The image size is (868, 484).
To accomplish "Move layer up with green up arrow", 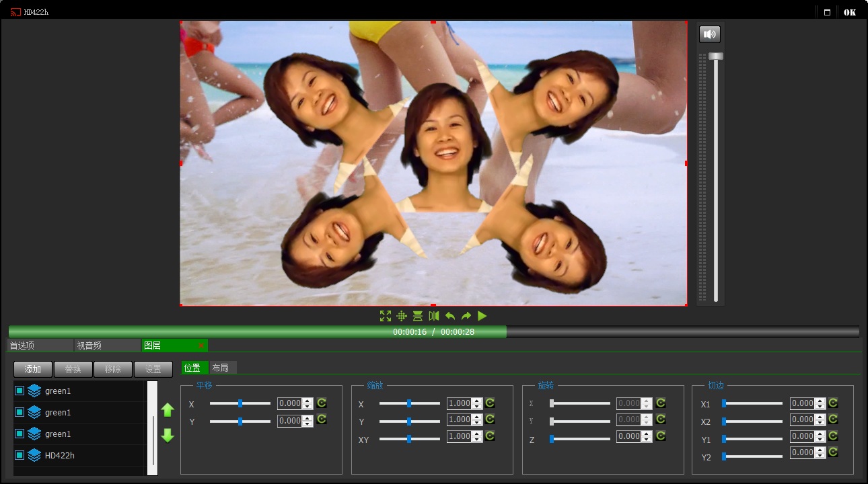I will (168, 410).
